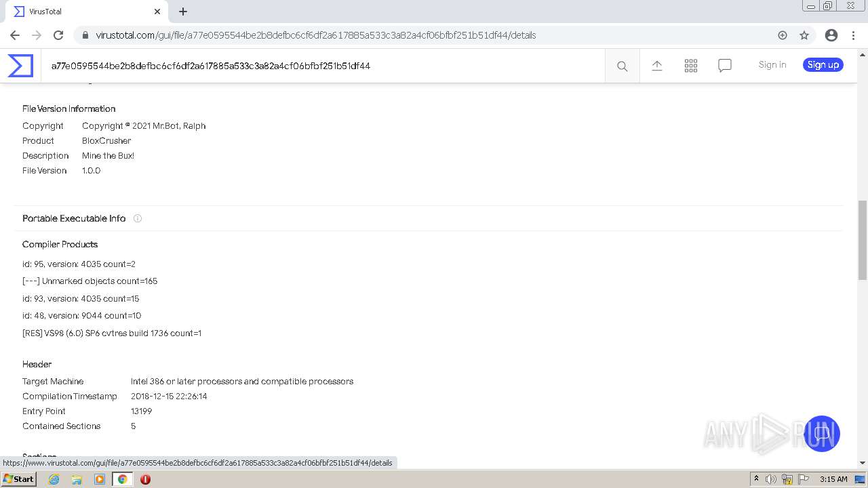Click the page vertical scrollbar thumb

(863, 240)
